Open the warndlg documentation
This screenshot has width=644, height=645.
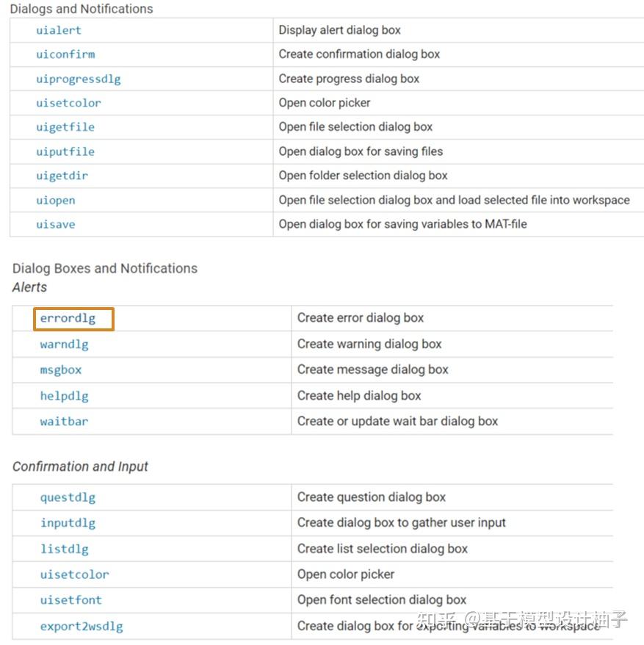(x=63, y=344)
